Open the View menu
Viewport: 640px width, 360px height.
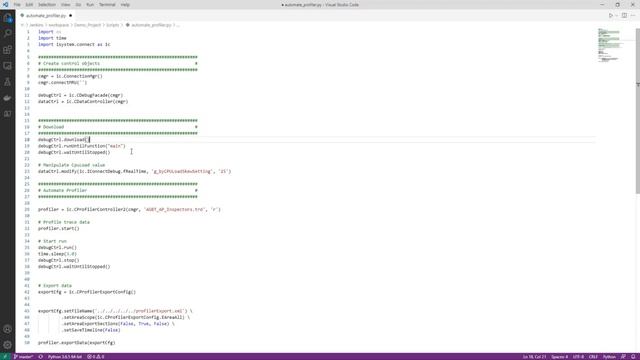[x=65, y=5]
